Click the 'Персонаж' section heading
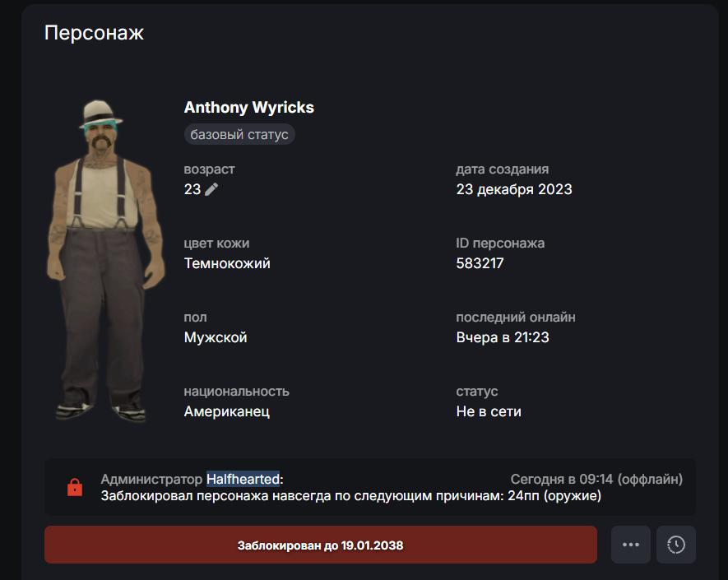Viewport: 728px width, 580px height. pyautogui.click(x=95, y=33)
